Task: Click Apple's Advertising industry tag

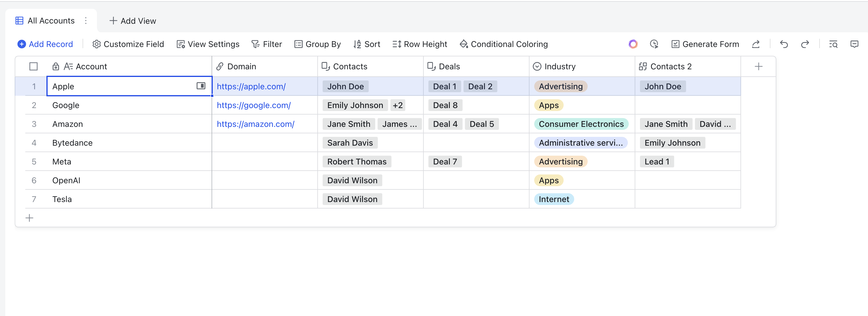Action: (x=561, y=86)
